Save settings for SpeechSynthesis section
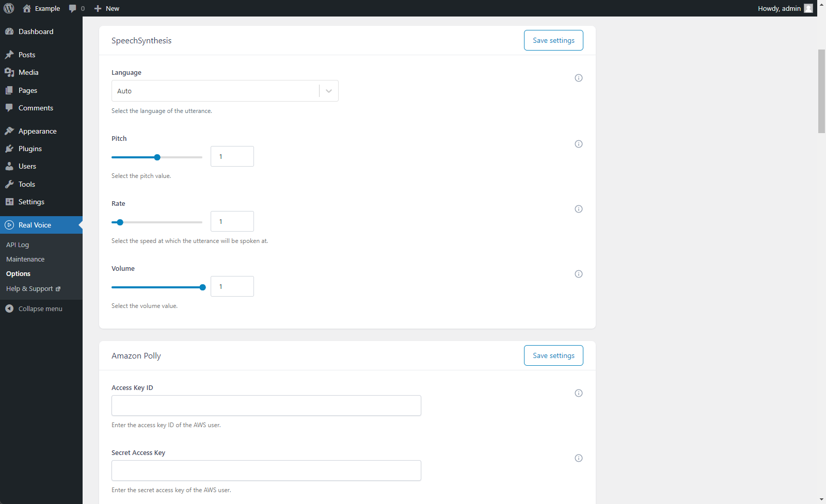826x504 pixels. pos(553,40)
